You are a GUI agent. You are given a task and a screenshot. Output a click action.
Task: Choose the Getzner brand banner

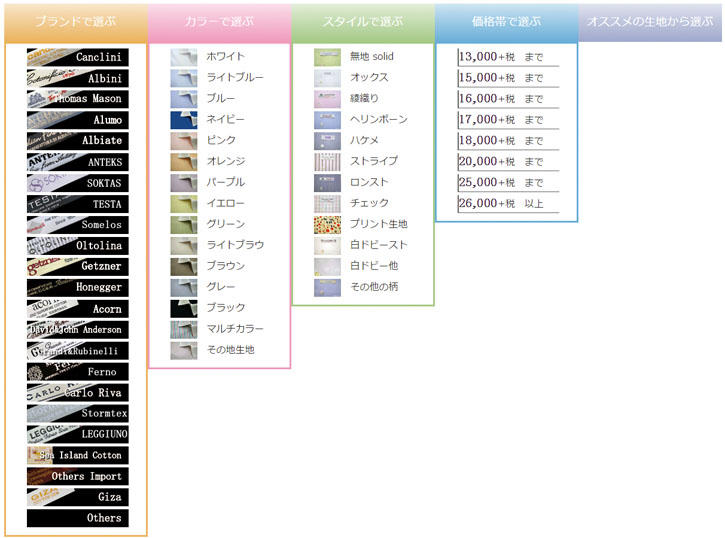click(76, 267)
